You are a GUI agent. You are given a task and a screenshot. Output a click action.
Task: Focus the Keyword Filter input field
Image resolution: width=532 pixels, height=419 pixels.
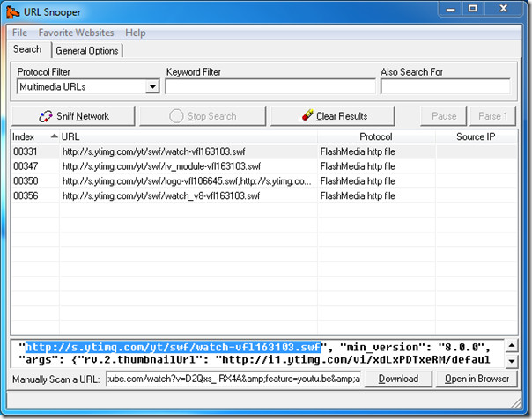[270, 86]
